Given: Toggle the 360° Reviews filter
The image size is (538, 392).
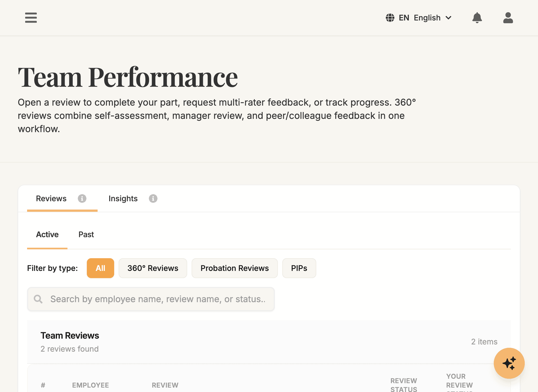Looking at the screenshot, I should (x=153, y=268).
